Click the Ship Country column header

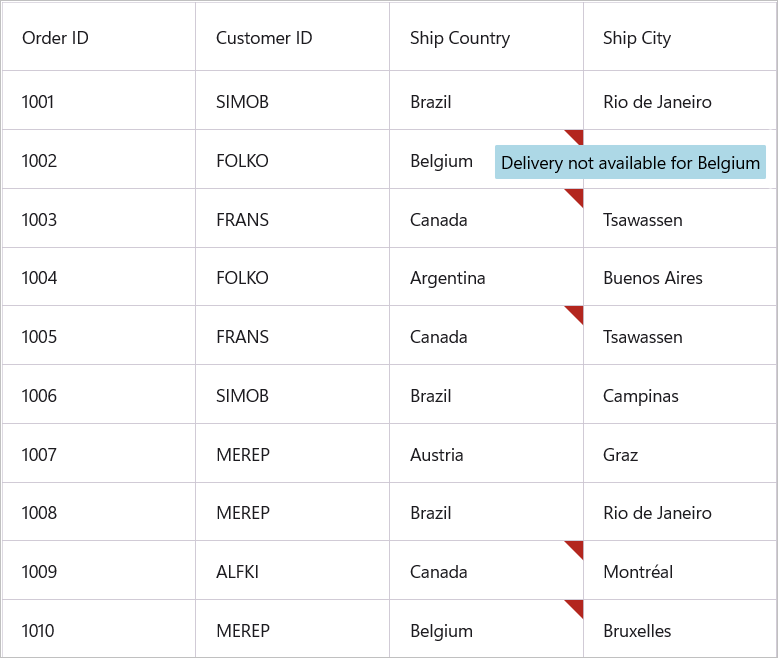(460, 38)
